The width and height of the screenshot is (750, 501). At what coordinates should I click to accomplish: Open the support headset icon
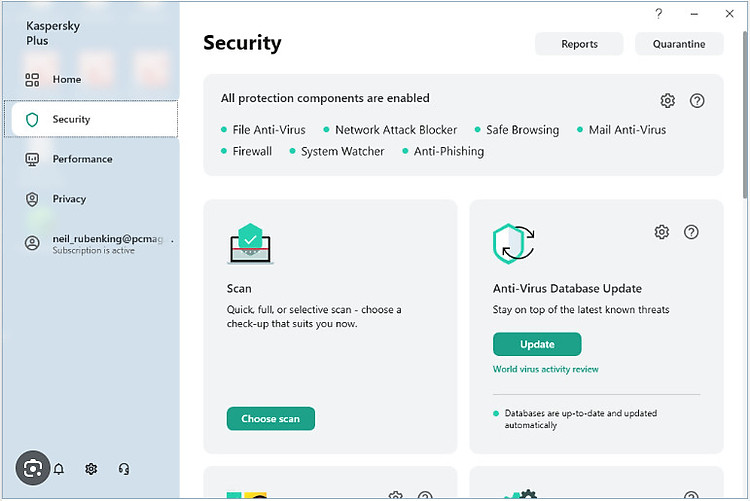(124, 469)
